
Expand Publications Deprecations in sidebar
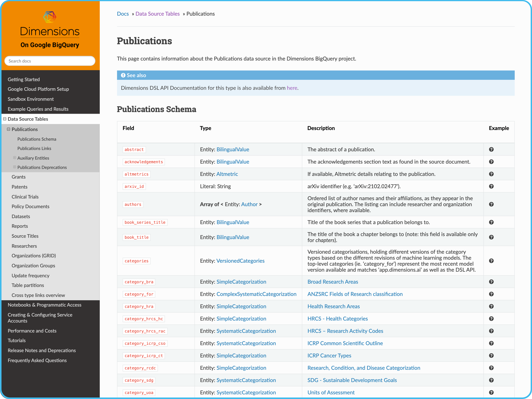pyautogui.click(x=15, y=167)
